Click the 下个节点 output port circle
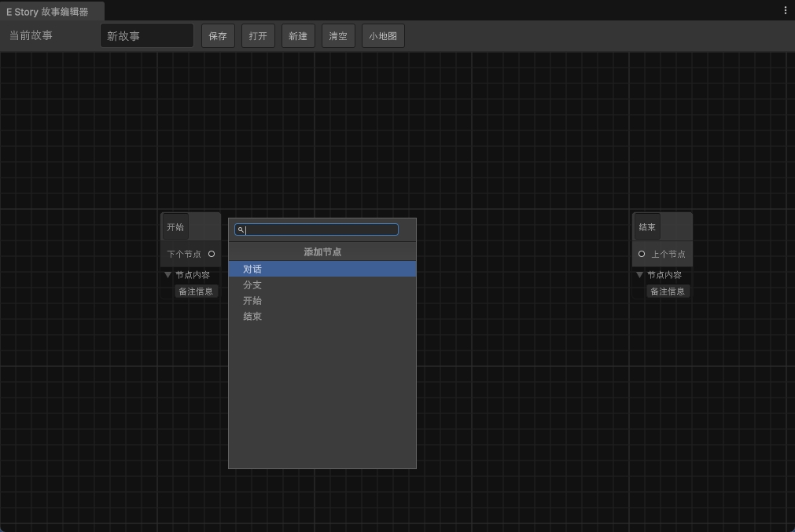795x532 pixels. [x=212, y=254]
